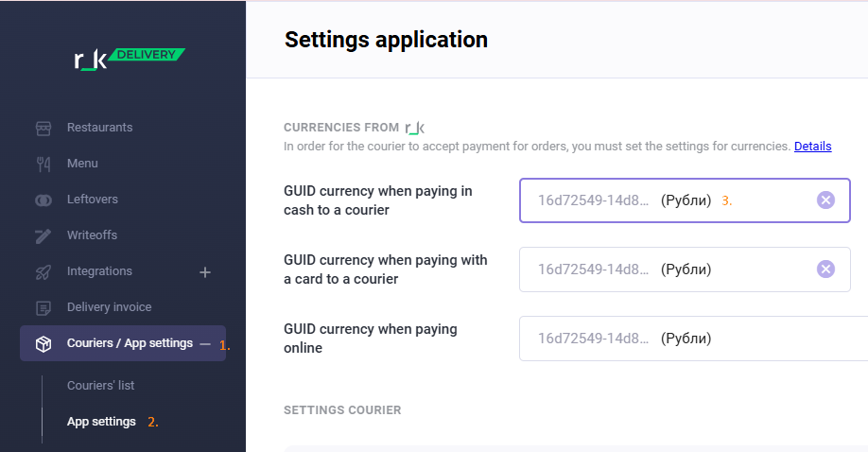Go to the Delivery invoice section
Viewport: 868px width, 452px height.
pyautogui.click(x=109, y=307)
